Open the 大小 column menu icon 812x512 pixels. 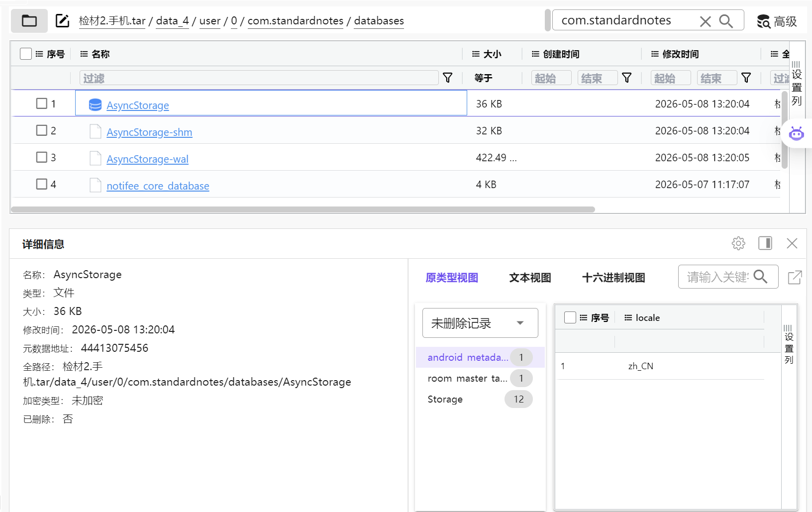[476, 54]
